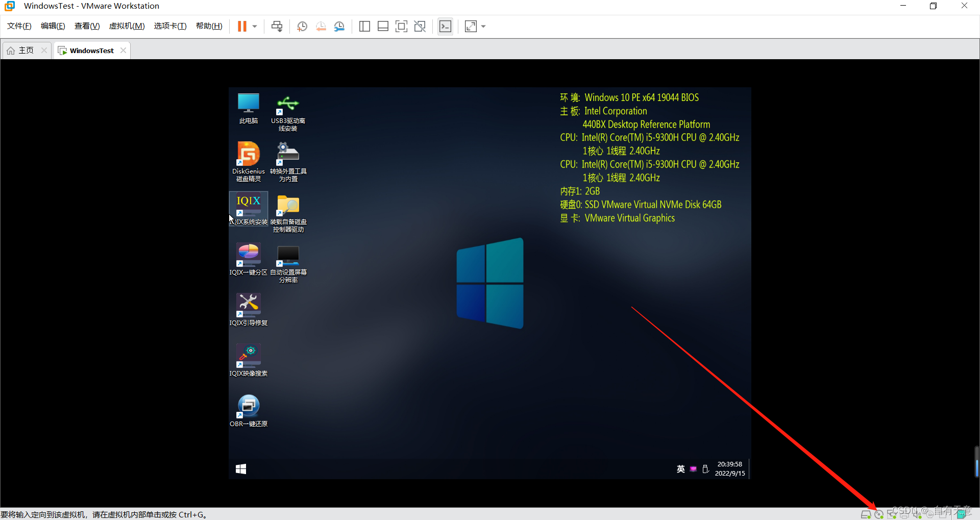Image resolution: width=980 pixels, height=520 pixels.
Task: Click the 英 input method indicator
Action: coord(681,469)
